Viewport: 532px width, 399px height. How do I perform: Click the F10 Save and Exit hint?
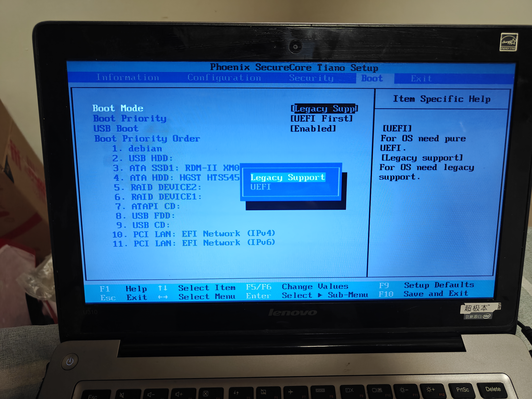[x=423, y=294]
